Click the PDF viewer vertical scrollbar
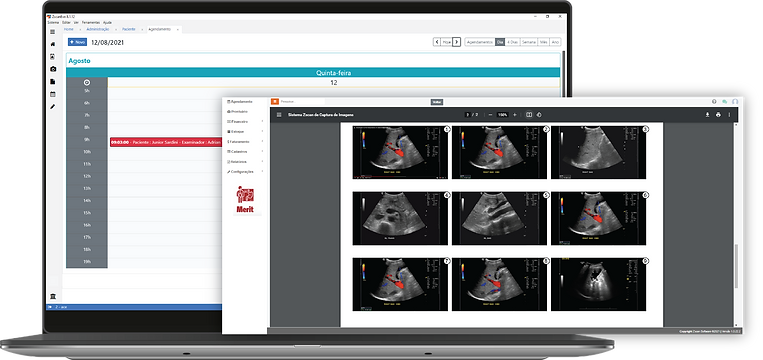The image size is (763, 360). point(736,266)
